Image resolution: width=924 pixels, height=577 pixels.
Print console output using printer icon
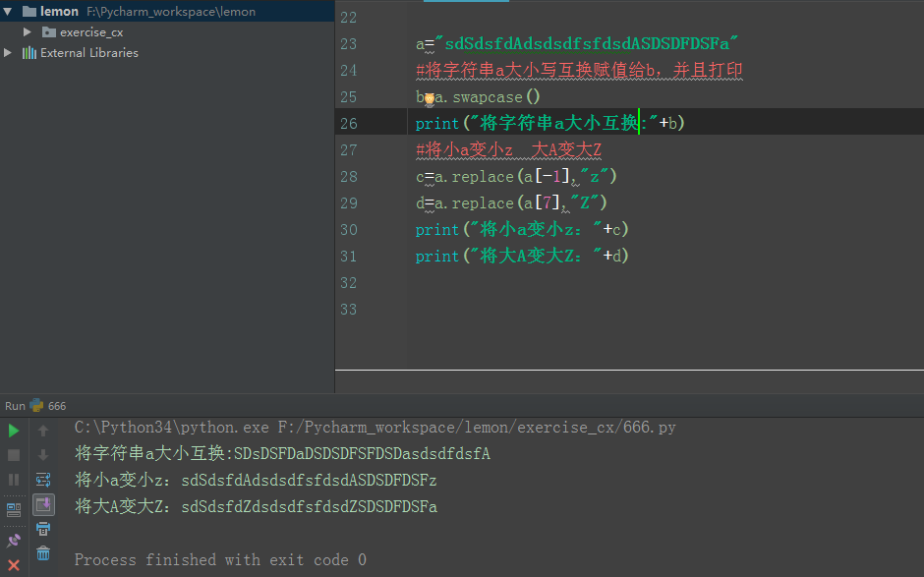43,529
